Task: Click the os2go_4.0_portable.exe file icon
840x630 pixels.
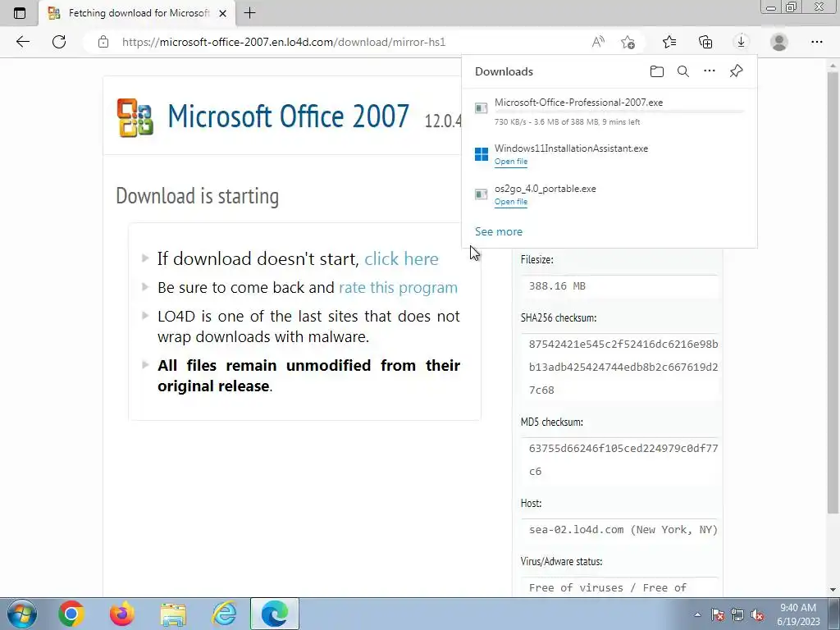Action: click(481, 194)
